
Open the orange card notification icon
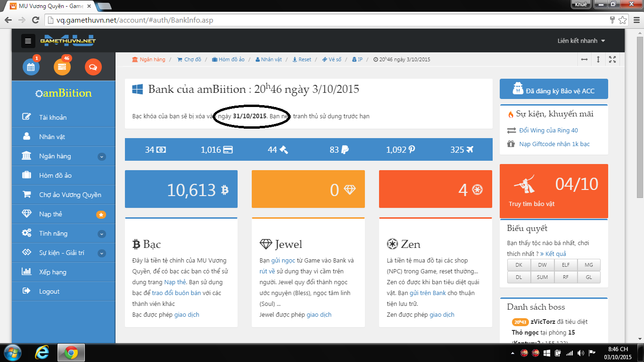point(62,67)
